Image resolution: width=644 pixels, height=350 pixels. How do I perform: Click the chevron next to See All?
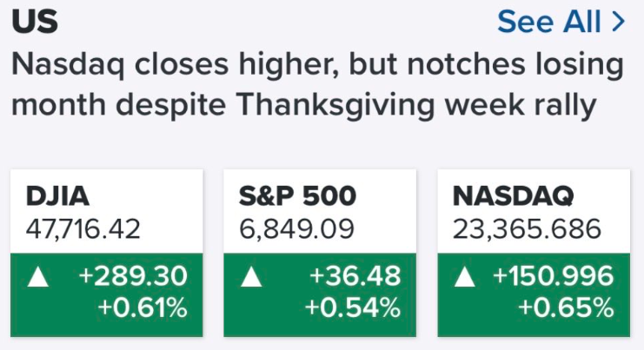tap(619, 22)
